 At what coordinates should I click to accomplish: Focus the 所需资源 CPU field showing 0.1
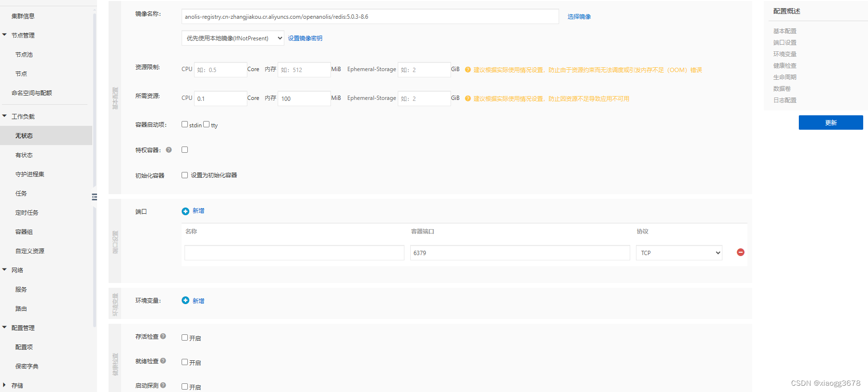pyautogui.click(x=220, y=98)
